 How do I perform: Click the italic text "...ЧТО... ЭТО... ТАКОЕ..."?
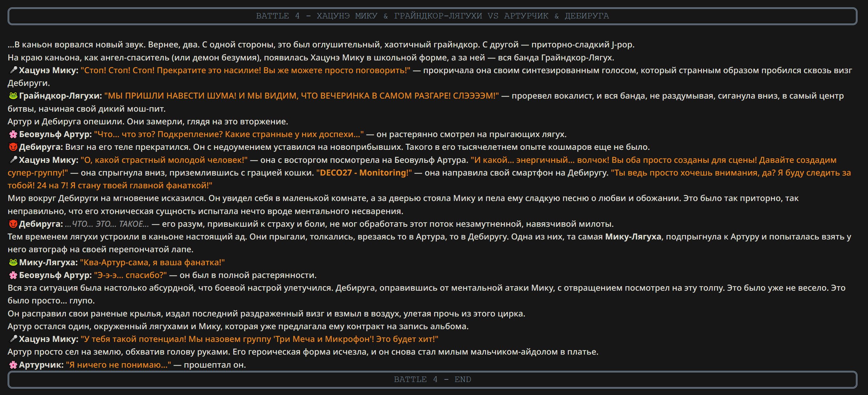coord(107,224)
